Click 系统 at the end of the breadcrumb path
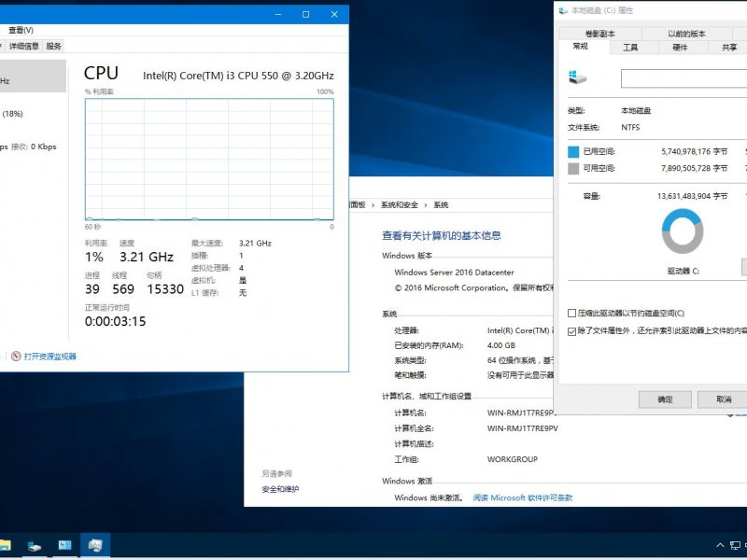 [441, 205]
